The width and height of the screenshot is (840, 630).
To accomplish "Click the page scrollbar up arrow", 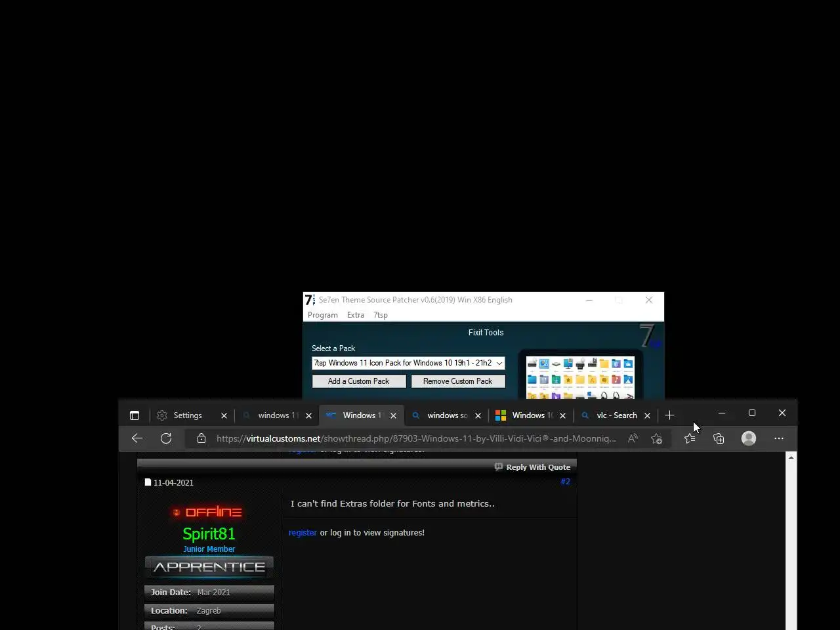I will (791, 457).
